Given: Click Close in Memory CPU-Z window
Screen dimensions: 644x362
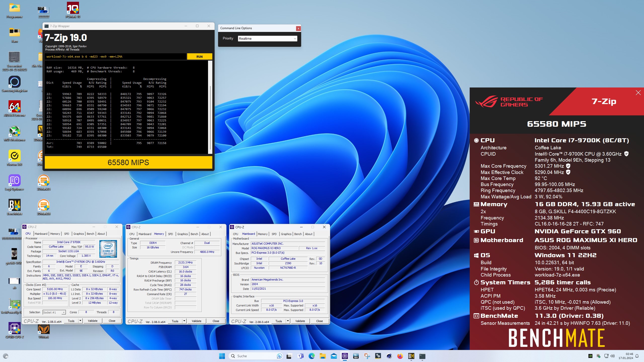Looking at the screenshot, I should [216, 321].
